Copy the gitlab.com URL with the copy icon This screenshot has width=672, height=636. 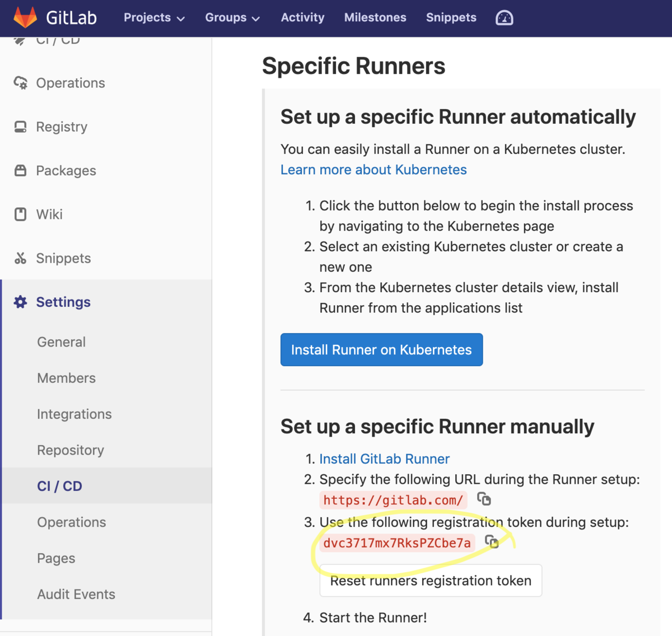click(x=484, y=499)
